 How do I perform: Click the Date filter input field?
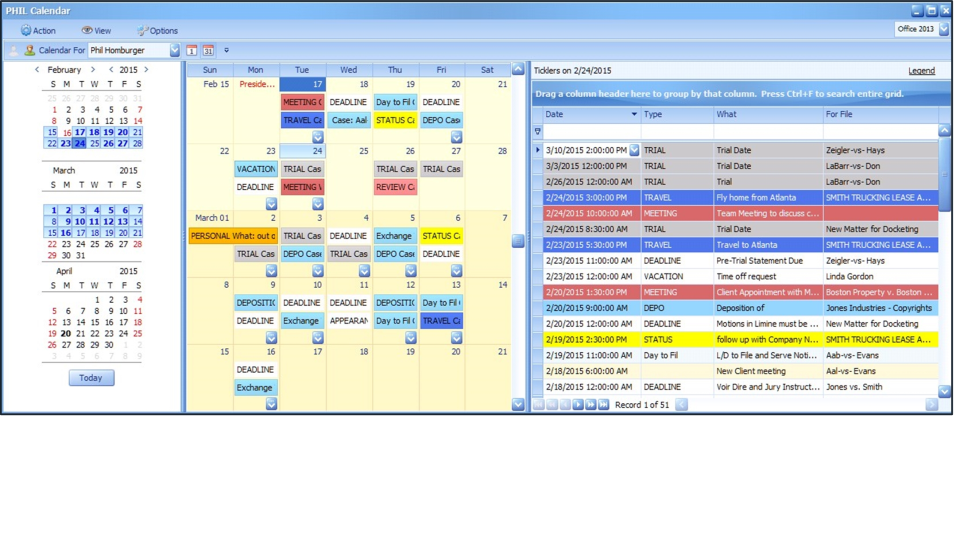591,131
